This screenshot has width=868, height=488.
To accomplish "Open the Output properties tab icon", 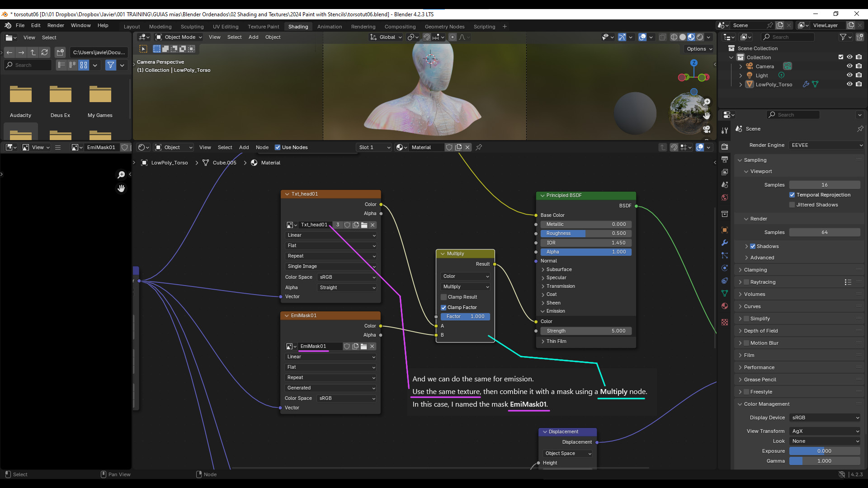I will tap(725, 159).
